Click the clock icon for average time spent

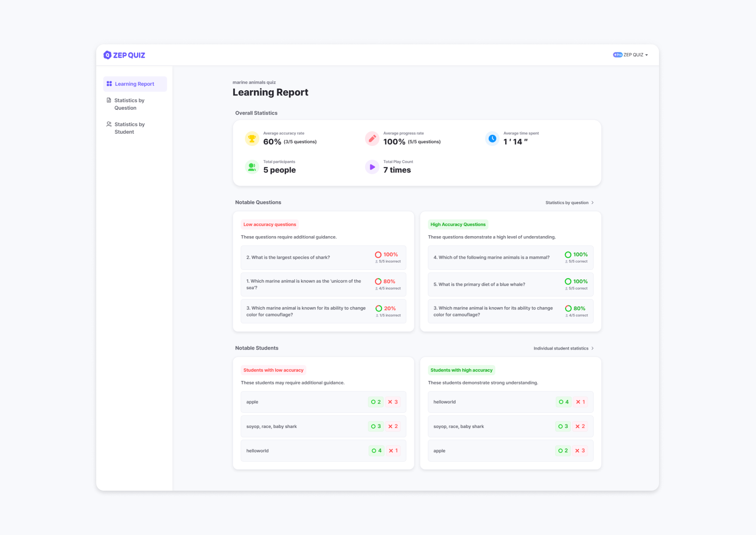pos(492,138)
